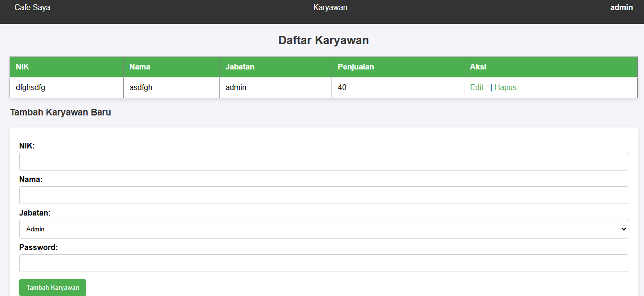The image size is (644, 296).
Task: Click the Penjualan value 40 cell
Action: tap(342, 88)
